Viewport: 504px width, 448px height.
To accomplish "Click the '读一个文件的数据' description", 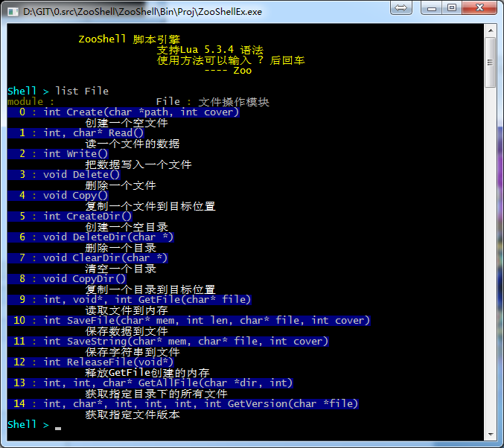I will pos(133,144).
